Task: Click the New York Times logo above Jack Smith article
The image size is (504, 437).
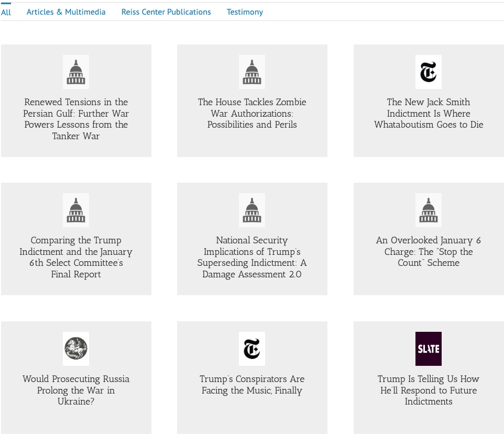Action: (x=428, y=72)
